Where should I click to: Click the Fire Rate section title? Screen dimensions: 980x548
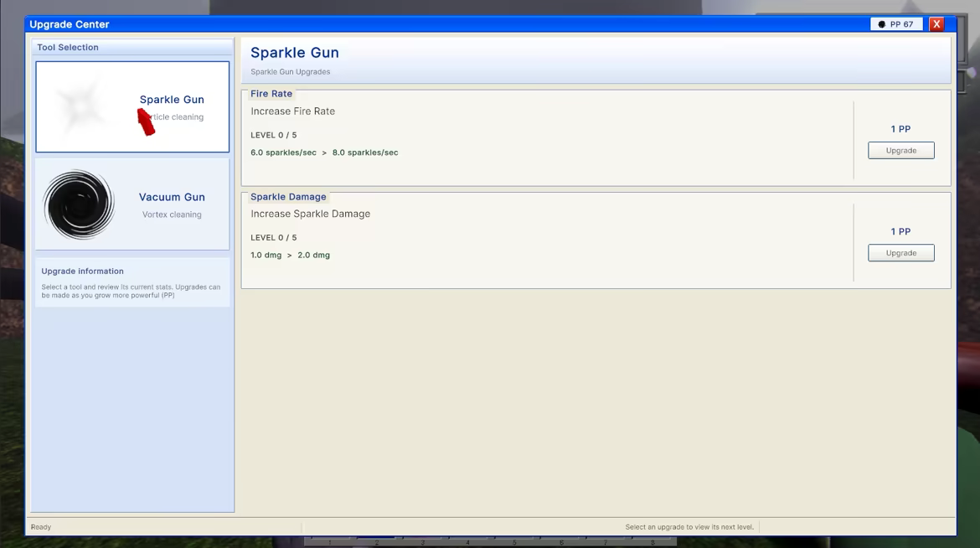(271, 94)
